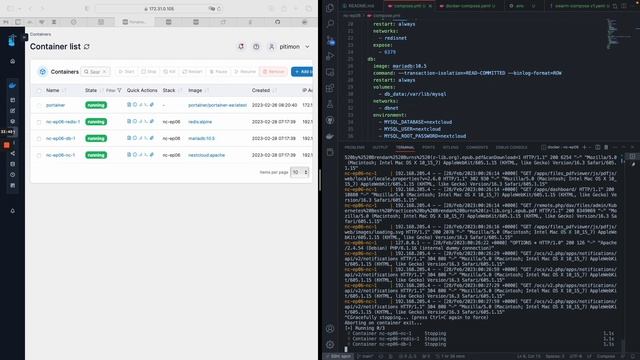The image size is (640, 360).
Task: Switch to docker-compose.yaml editor tab
Action: tap(467, 6)
